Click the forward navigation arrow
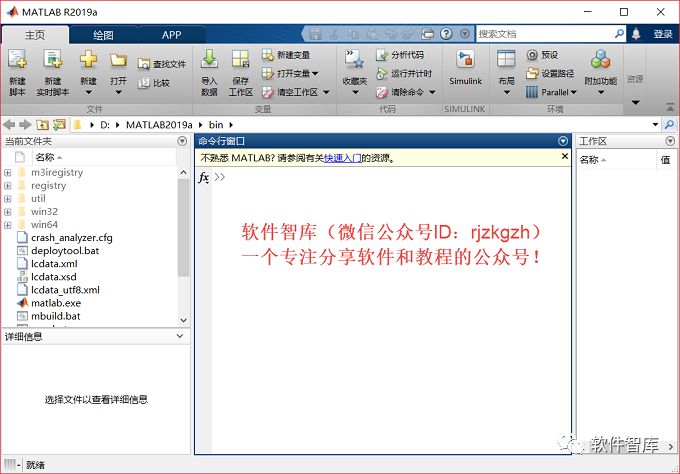This screenshot has width=680, height=474. (25, 125)
